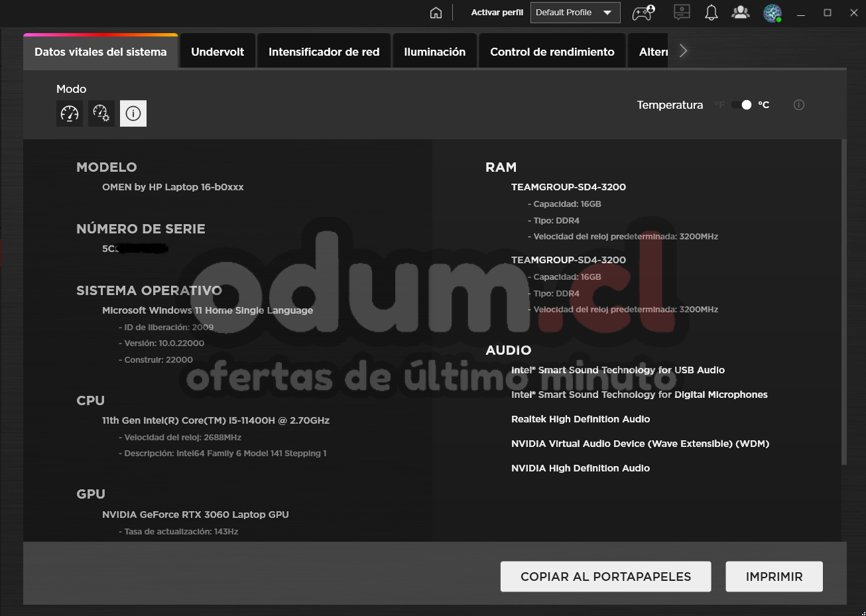The width and height of the screenshot is (866, 616).
Task: Click the IMPRIMIR button
Action: [774, 576]
